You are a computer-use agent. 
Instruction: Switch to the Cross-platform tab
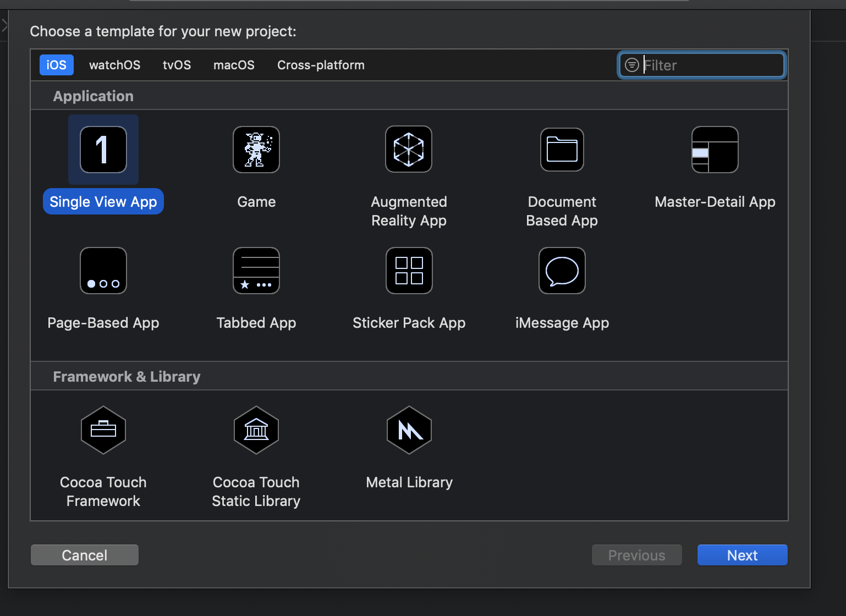click(321, 64)
